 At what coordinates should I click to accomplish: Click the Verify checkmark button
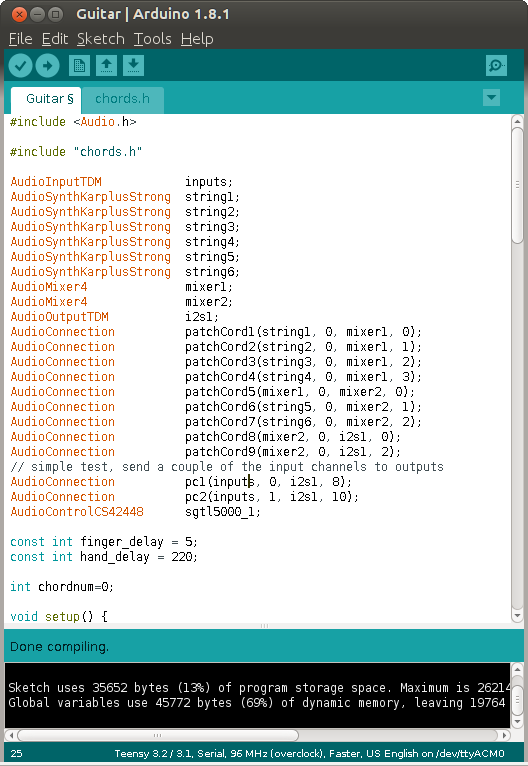(x=21, y=65)
